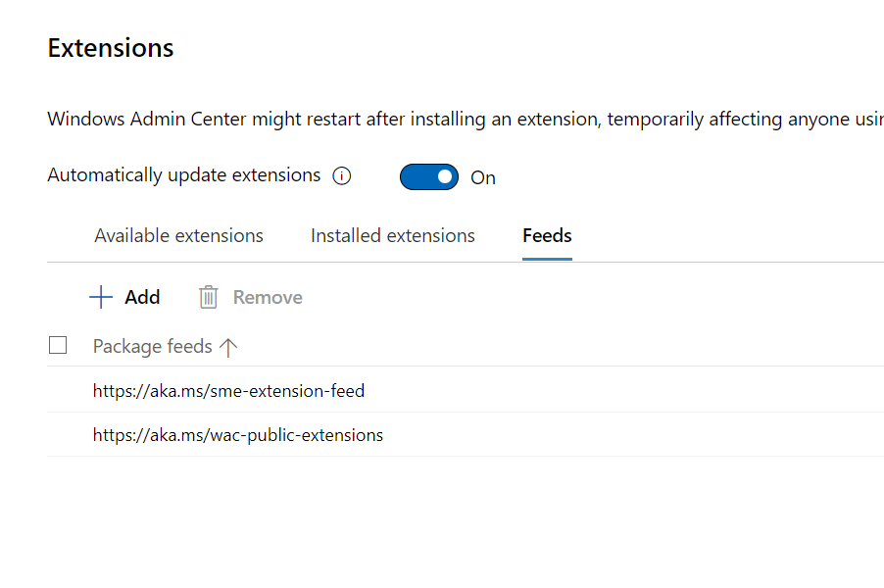The width and height of the screenshot is (884, 588).
Task: Sort by the Package feeds column header
Action: [x=152, y=346]
